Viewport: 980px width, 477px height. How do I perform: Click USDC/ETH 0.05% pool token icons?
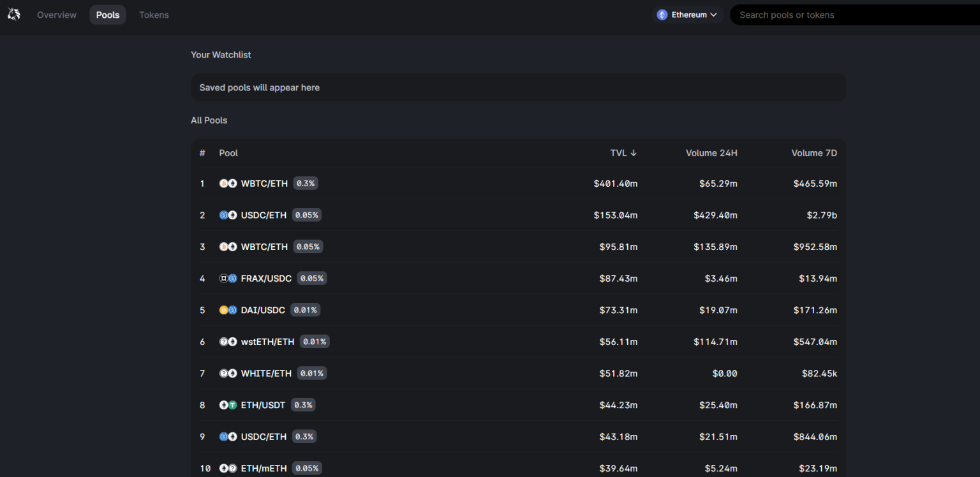click(x=228, y=216)
